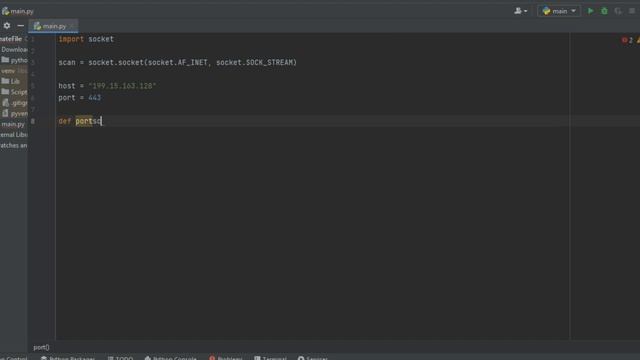Select the pyvenv file in project tree
The width and height of the screenshot is (640, 360).
coord(15,113)
